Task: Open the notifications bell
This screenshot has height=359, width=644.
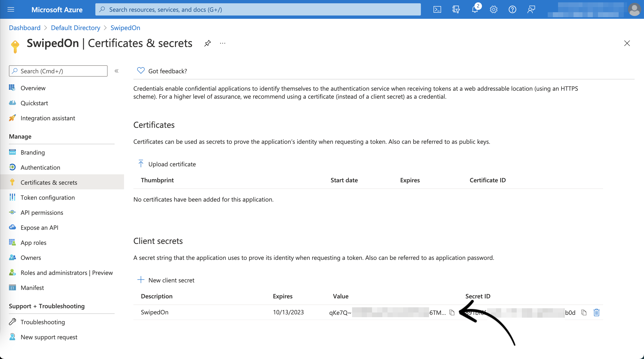Action: click(x=475, y=9)
